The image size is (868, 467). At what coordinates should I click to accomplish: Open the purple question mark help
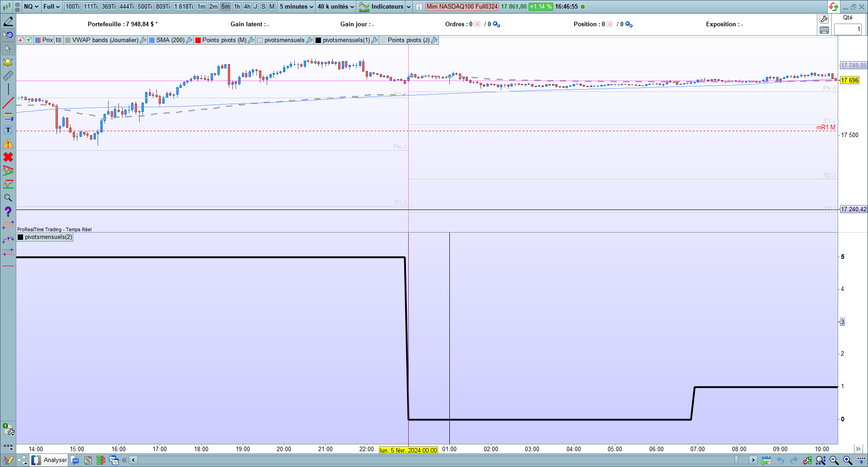8,211
